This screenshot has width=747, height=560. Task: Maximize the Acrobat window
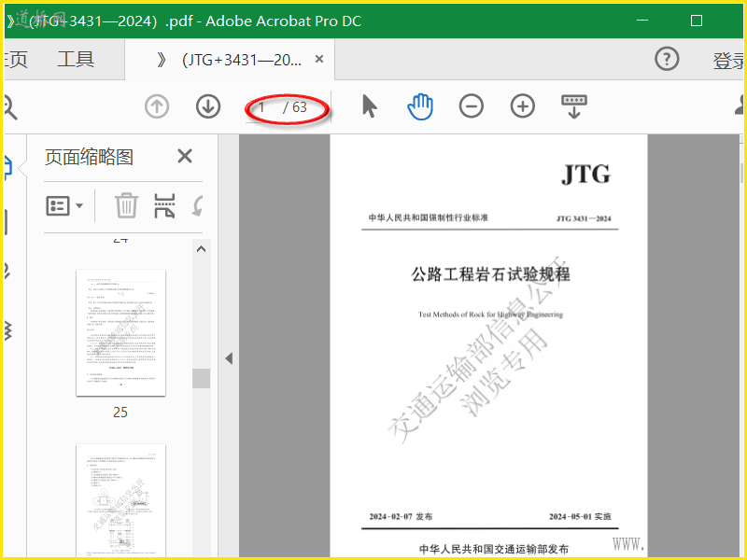pyautogui.click(x=697, y=21)
